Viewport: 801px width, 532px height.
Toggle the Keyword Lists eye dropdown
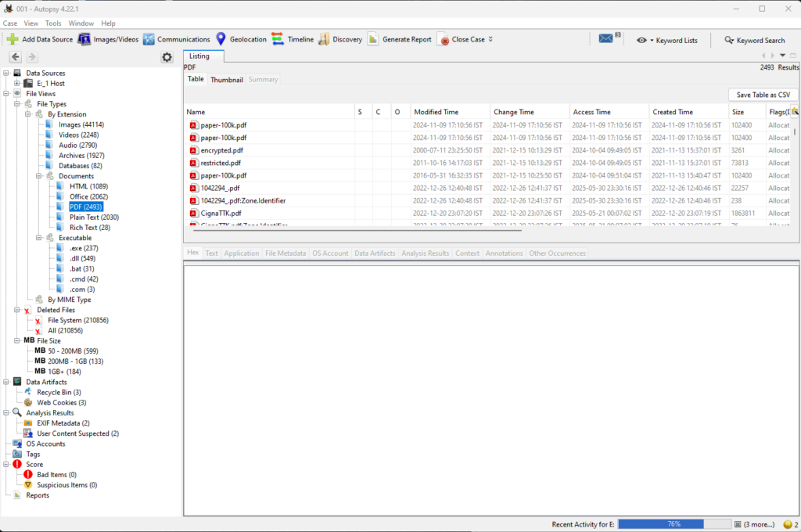tap(645, 40)
